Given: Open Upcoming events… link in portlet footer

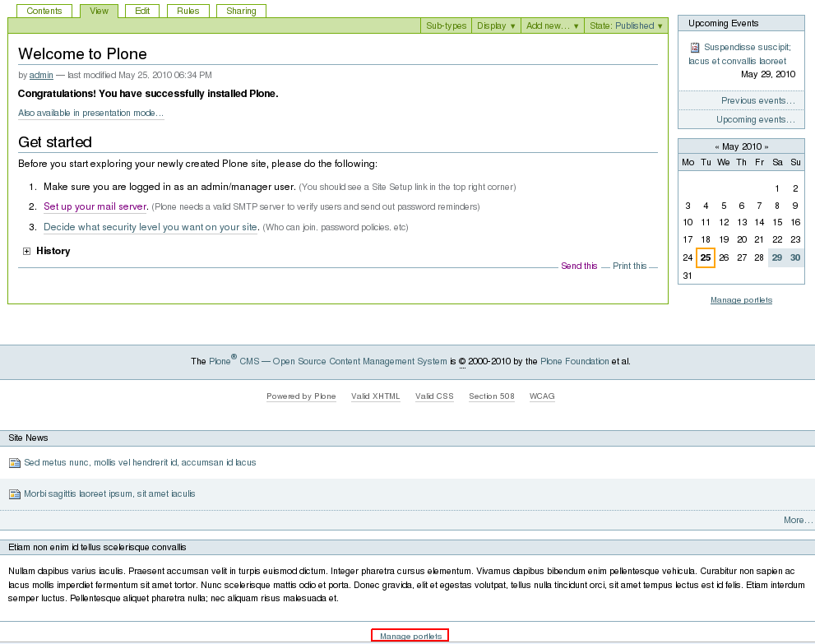Looking at the screenshot, I should click(x=756, y=119).
